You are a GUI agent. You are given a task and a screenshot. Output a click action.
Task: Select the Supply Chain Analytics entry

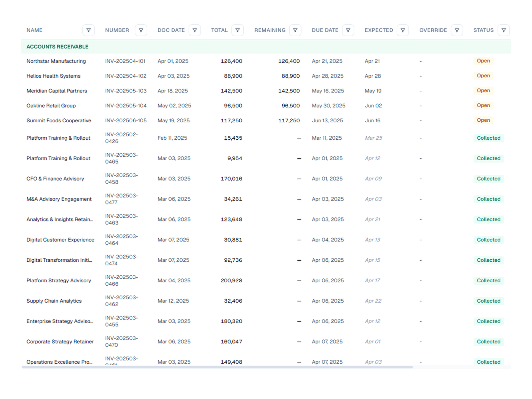[54, 301]
